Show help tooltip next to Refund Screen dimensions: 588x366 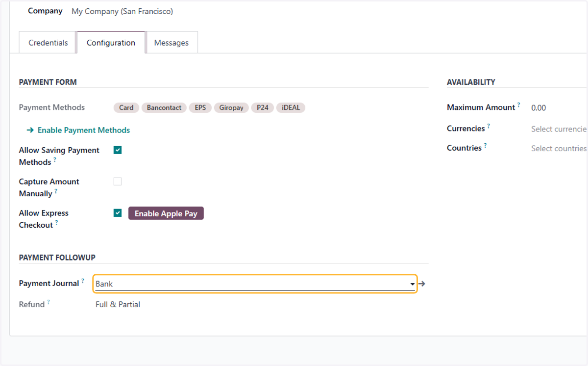(x=49, y=302)
